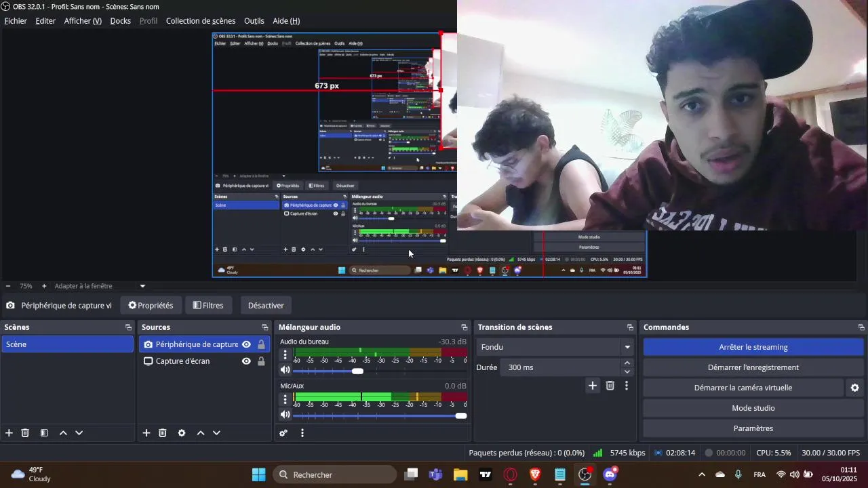Open Audio du bureau options menu dots
The image size is (868, 488).
tap(285, 354)
